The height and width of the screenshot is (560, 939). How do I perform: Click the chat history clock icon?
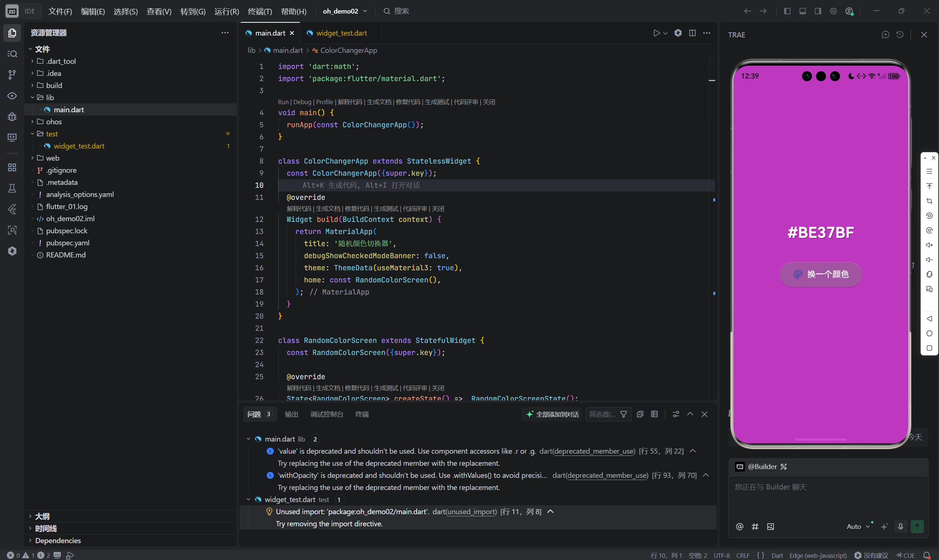[900, 35]
